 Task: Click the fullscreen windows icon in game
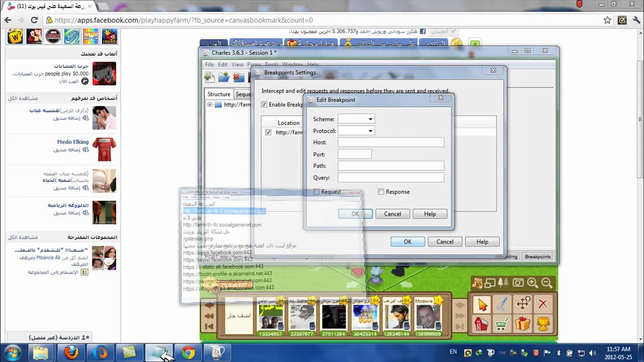coord(491,283)
